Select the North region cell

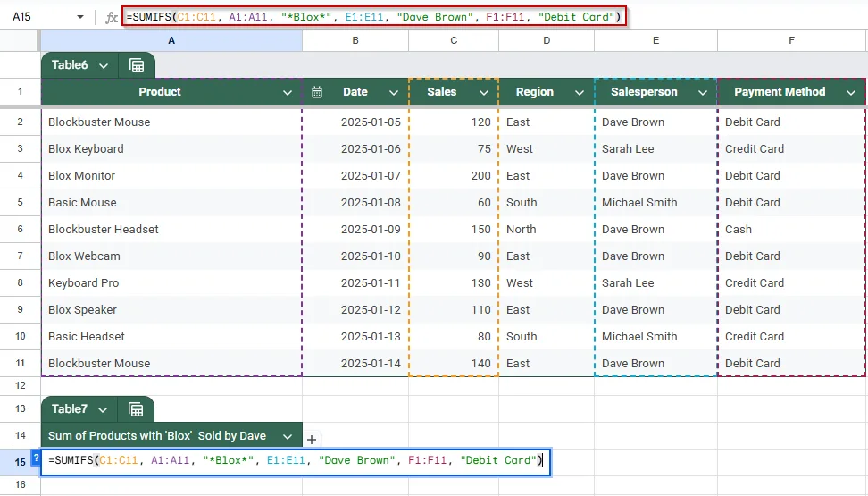pyautogui.click(x=547, y=230)
